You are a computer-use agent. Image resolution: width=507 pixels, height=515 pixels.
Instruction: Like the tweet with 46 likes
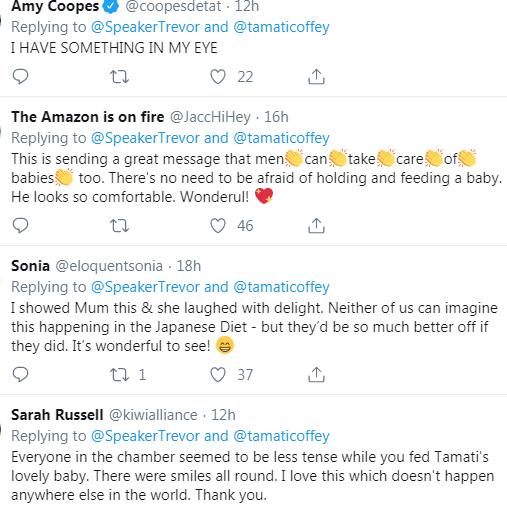tap(218, 226)
